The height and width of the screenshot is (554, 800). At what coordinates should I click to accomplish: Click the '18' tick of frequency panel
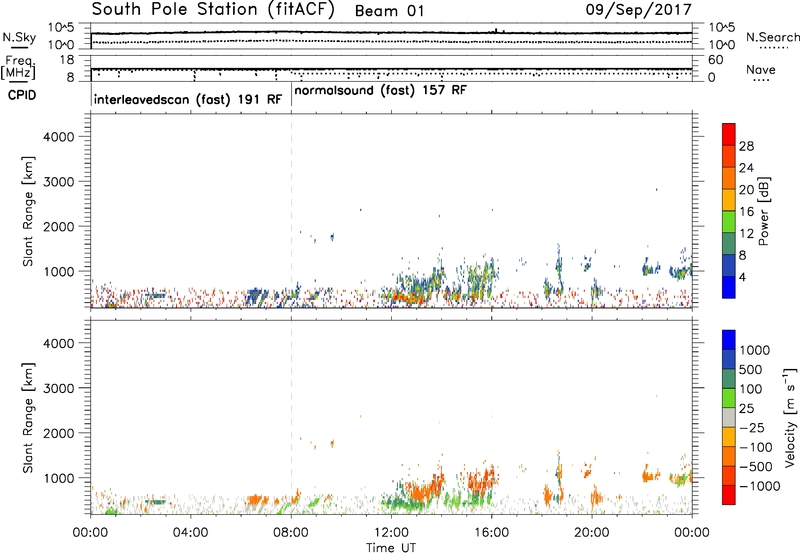coord(67,60)
